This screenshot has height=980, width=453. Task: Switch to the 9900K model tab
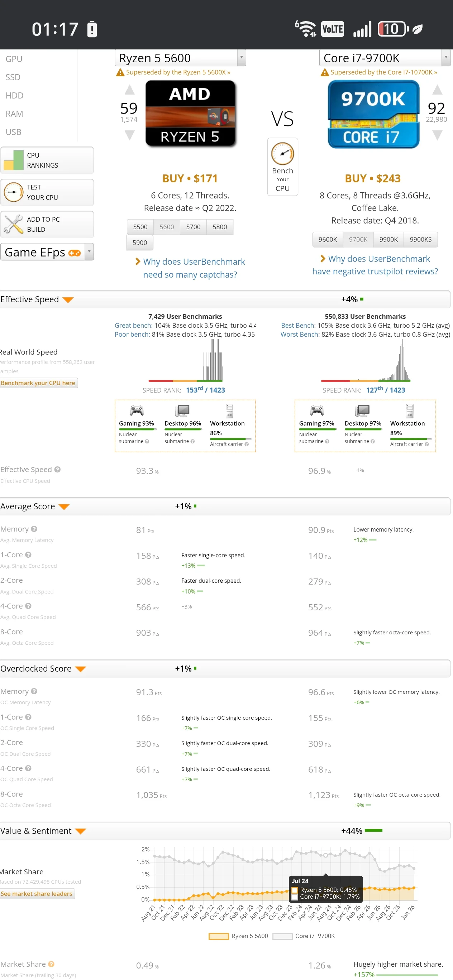[x=388, y=239]
